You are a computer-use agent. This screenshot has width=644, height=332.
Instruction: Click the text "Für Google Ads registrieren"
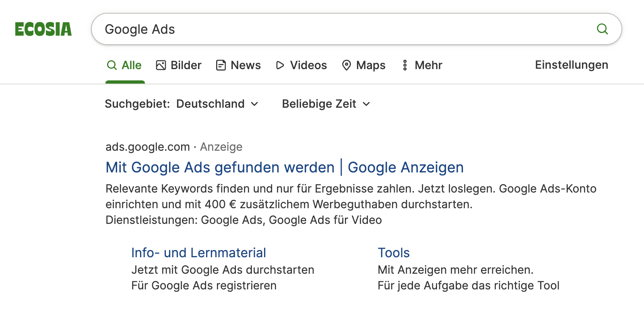click(204, 285)
